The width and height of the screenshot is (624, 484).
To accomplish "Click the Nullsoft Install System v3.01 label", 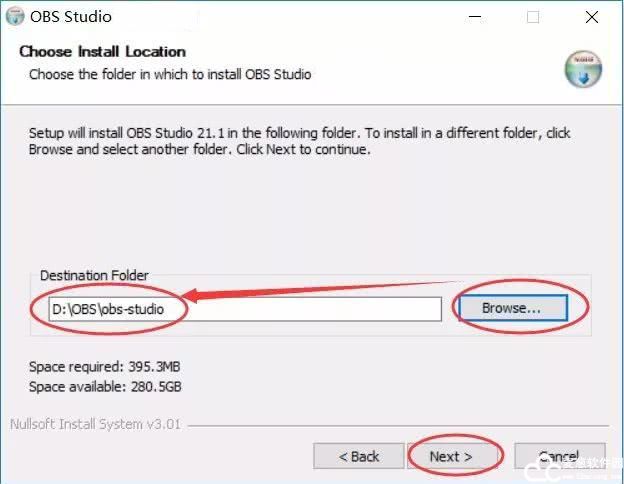I will pyautogui.click(x=95, y=423).
